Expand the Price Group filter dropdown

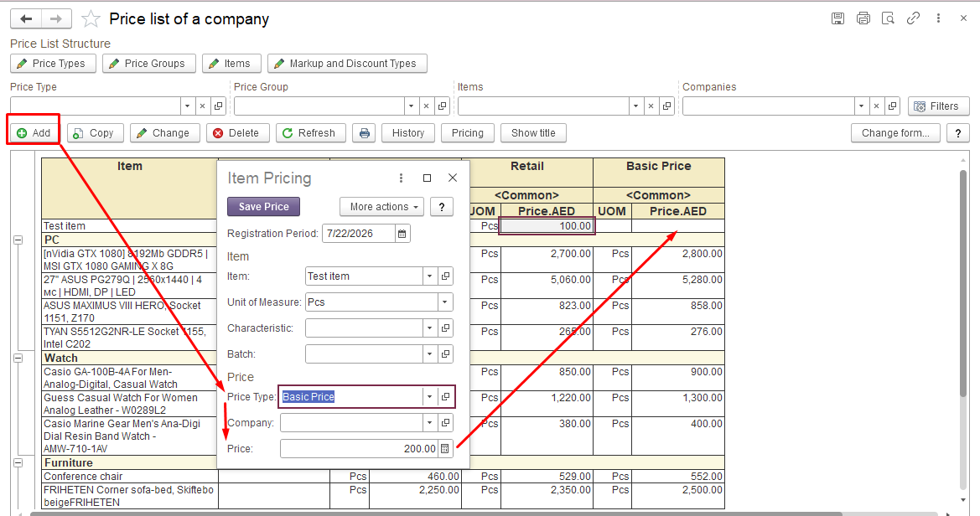point(412,106)
